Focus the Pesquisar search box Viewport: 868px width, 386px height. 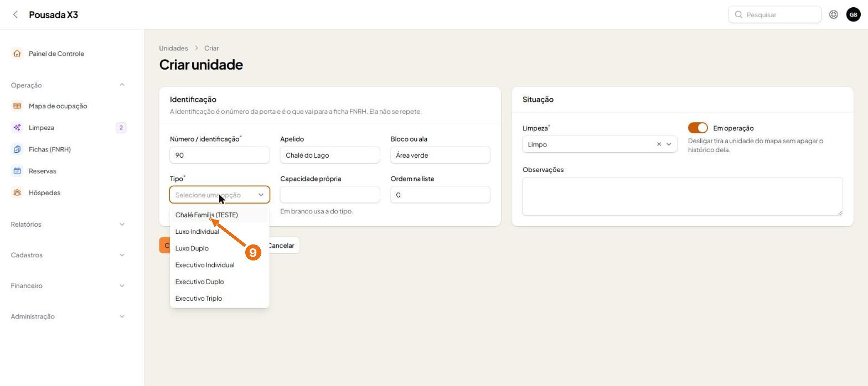pyautogui.click(x=774, y=14)
